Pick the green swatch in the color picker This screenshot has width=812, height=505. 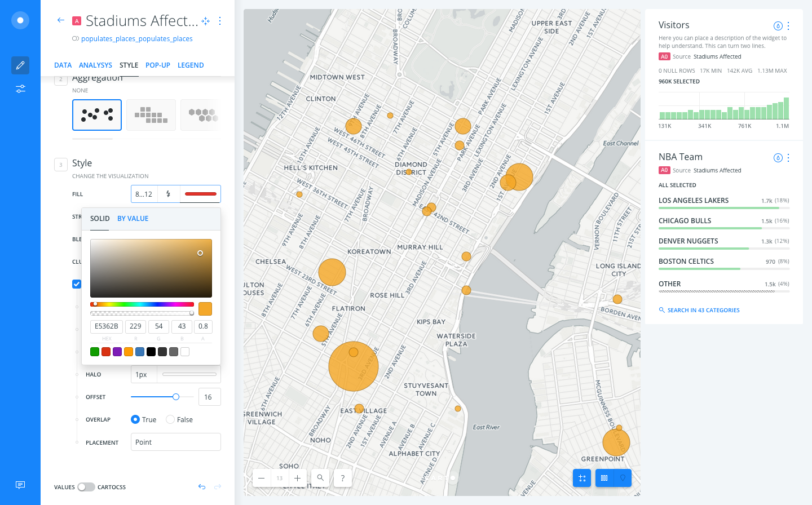(x=94, y=351)
